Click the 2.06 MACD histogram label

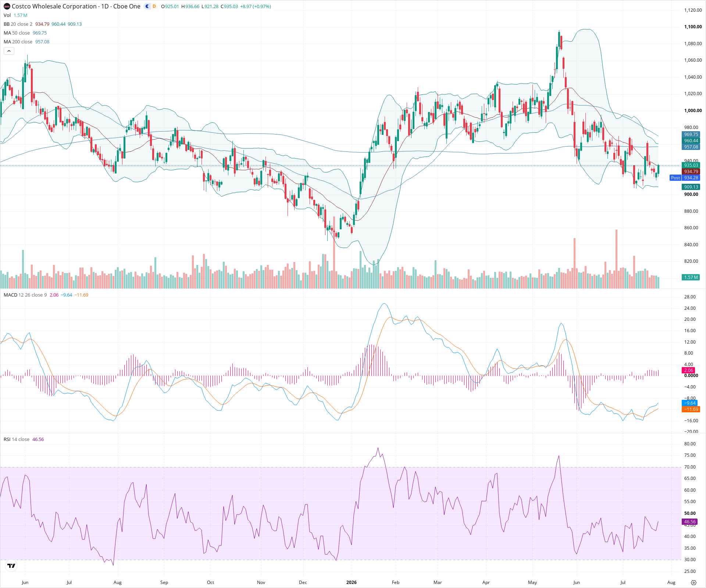pyautogui.click(x=688, y=370)
